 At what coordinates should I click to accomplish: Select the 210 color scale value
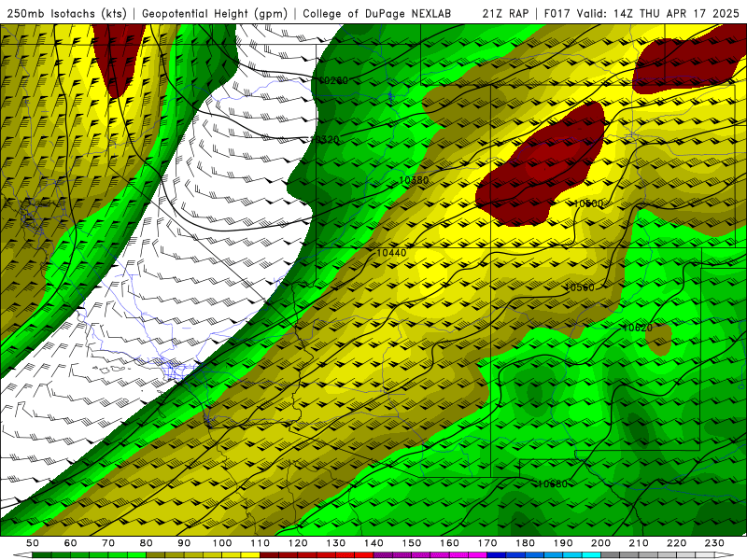[639, 543]
